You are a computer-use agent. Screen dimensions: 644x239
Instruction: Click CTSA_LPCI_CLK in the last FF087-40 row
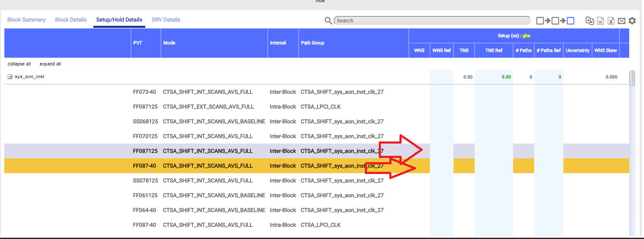point(321,225)
